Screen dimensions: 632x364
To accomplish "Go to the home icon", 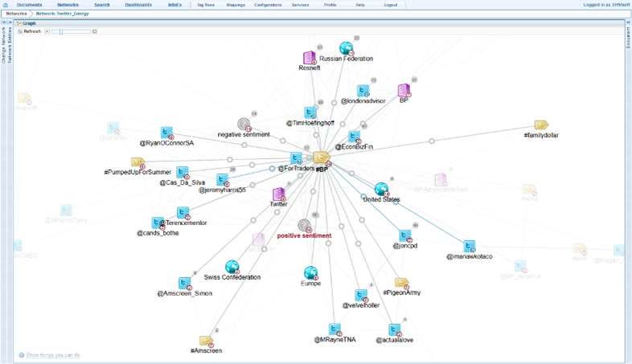I will click(6, 5).
